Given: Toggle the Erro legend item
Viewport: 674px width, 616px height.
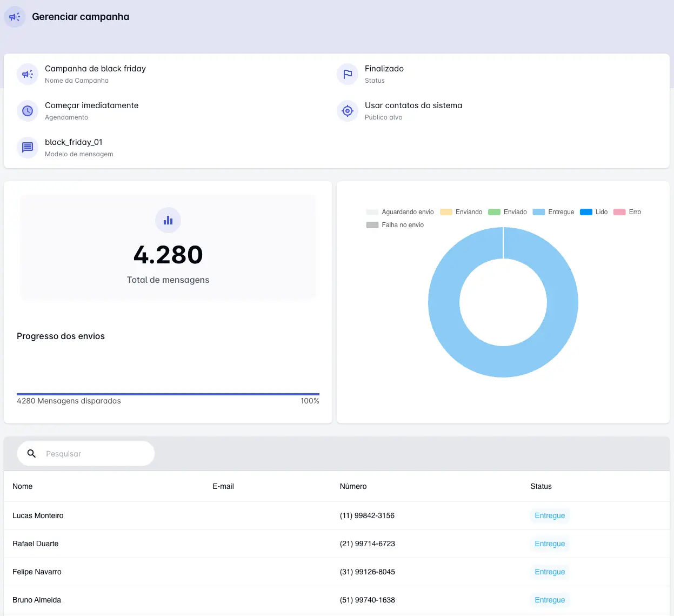Looking at the screenshot, I should (x=627, y=212).
